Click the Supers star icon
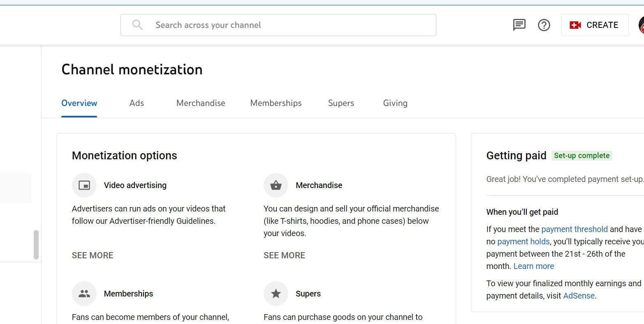The height and width of the screenshot is (324, 644). 276,294
